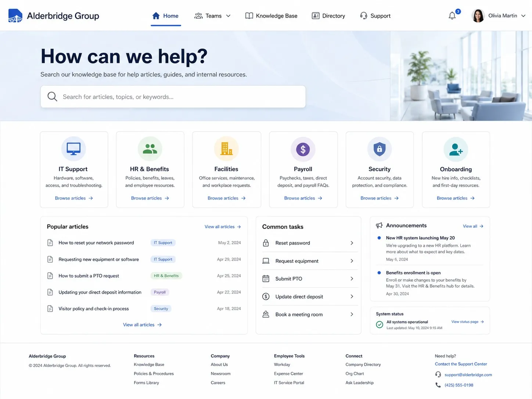Viewport: 532px width, 399px height.
Task: Click the footer phone icon
Action: pyautogui.click(x=438, y=385)
